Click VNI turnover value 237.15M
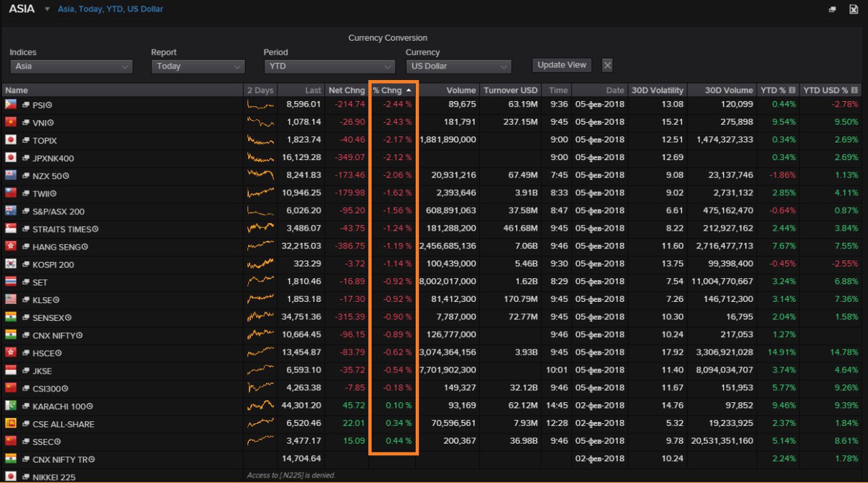The height and width of the screenshot is (483, 868). click(519, 122)
